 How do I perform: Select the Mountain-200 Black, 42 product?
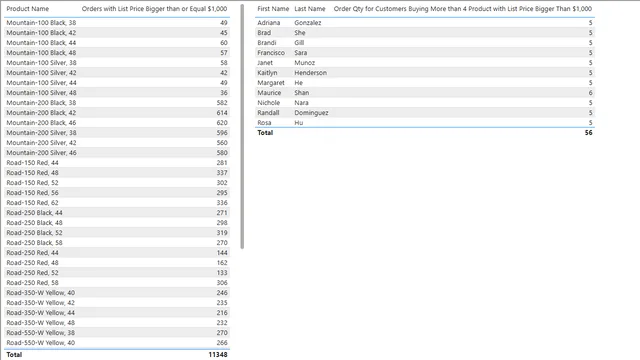click(x=41, y=113)
